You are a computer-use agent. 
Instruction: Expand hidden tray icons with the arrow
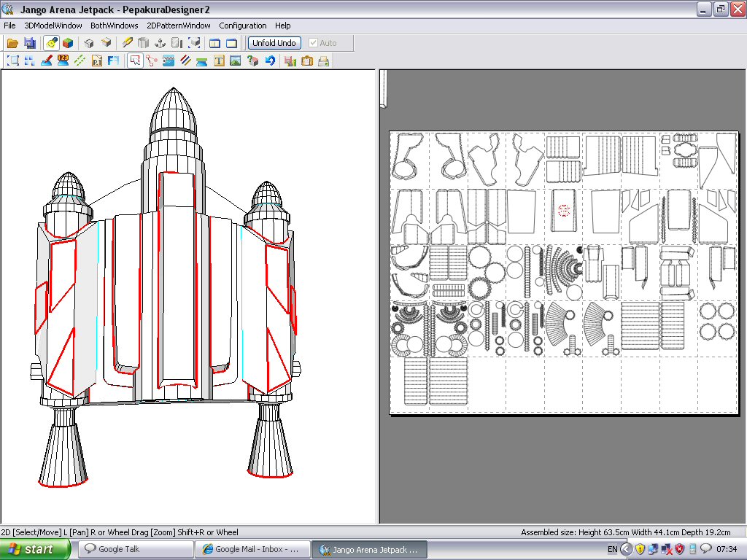pos(626,550)
